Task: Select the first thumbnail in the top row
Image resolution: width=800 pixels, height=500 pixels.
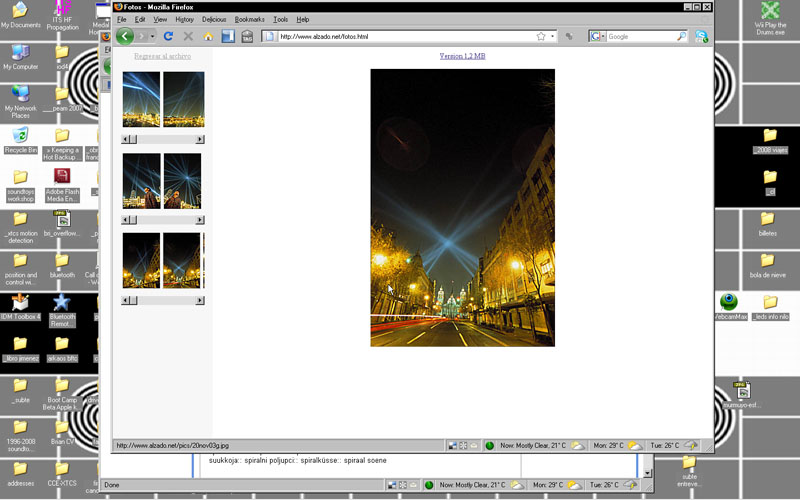Action: coord(141,99)
